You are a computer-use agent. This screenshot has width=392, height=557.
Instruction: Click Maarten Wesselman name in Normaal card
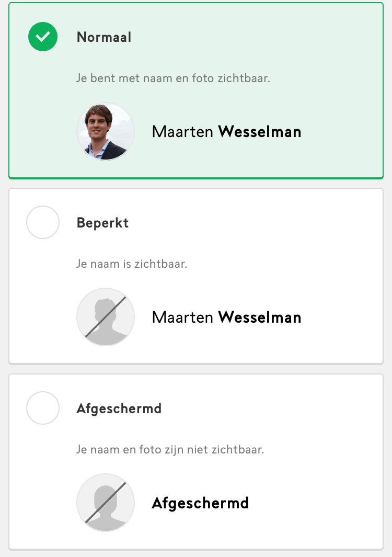coord(226,132)
